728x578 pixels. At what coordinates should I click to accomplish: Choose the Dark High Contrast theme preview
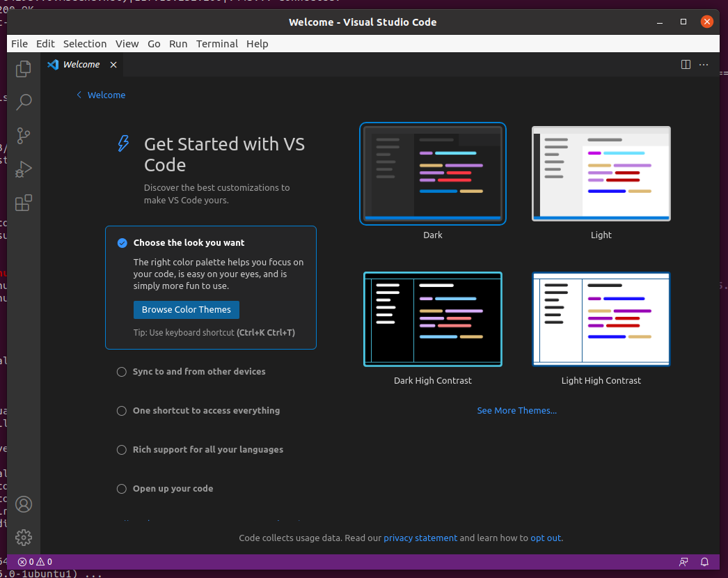tap(433, 319)
